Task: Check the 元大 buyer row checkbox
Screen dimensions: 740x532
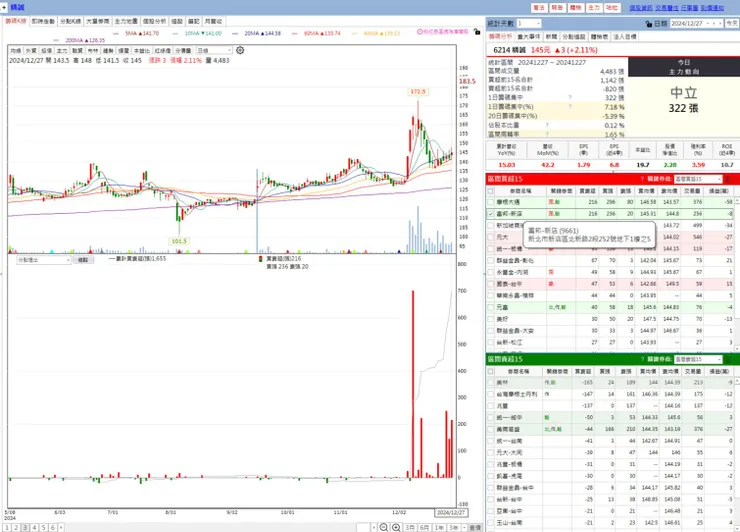Action: [x=491, y=237]
